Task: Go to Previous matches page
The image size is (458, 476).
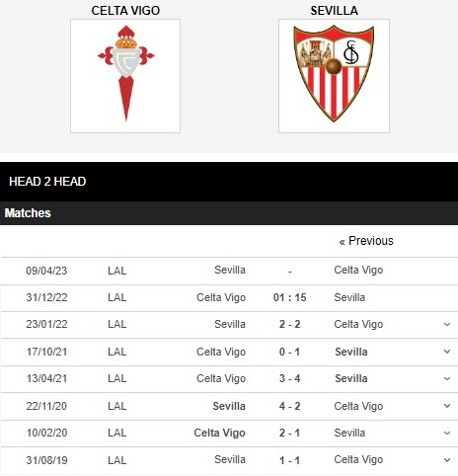Action: coord(366,241)
